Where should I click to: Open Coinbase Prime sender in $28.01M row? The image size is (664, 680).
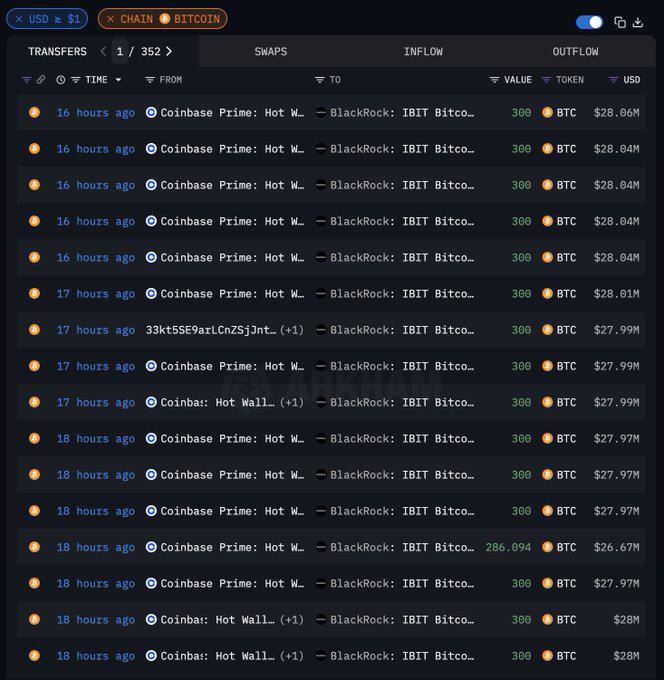click(x=232, y=294)
